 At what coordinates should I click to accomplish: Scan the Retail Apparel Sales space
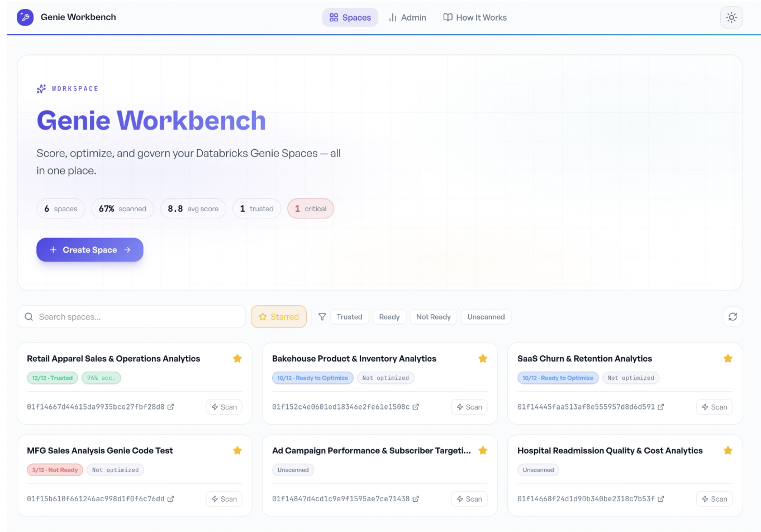[x=224, y=407]
